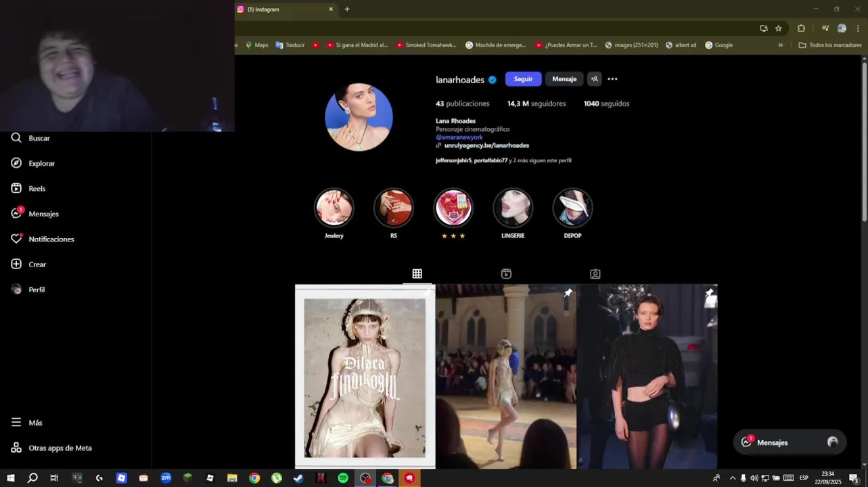Open the Jewlery story highlight
This screenshot has width=868, height=487.
click(334, 208)
